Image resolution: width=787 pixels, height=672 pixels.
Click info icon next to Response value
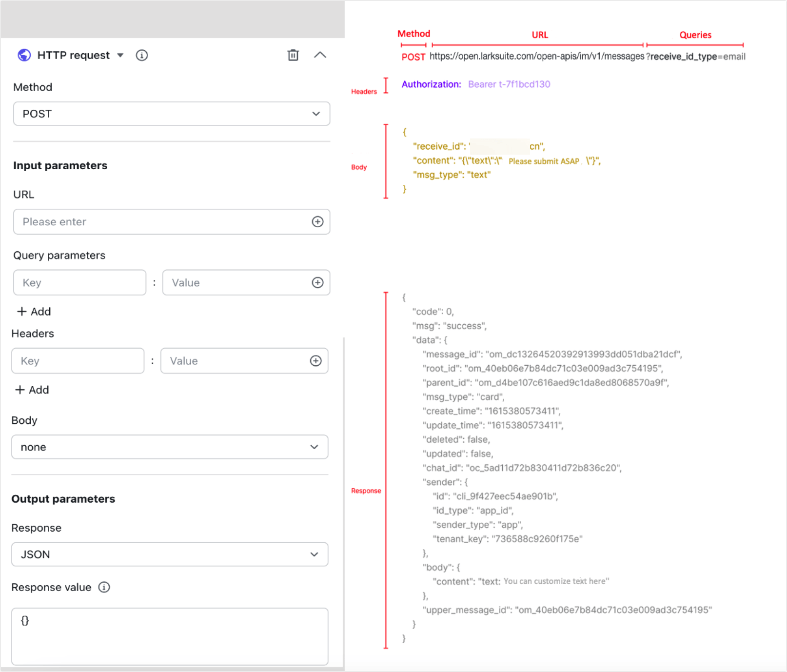(104, 587)
